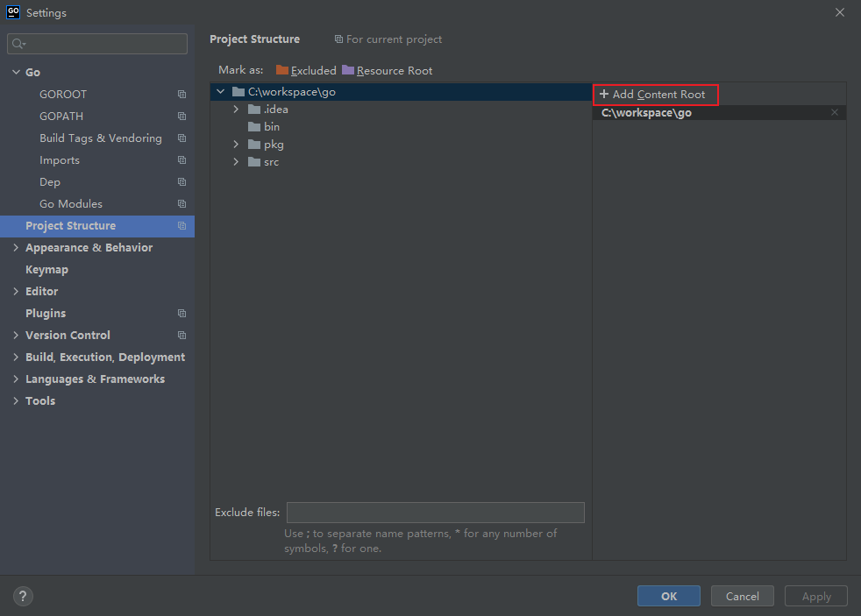
Task: Collapse the C:\workspace\go root node
Action: tap(221, 92)
